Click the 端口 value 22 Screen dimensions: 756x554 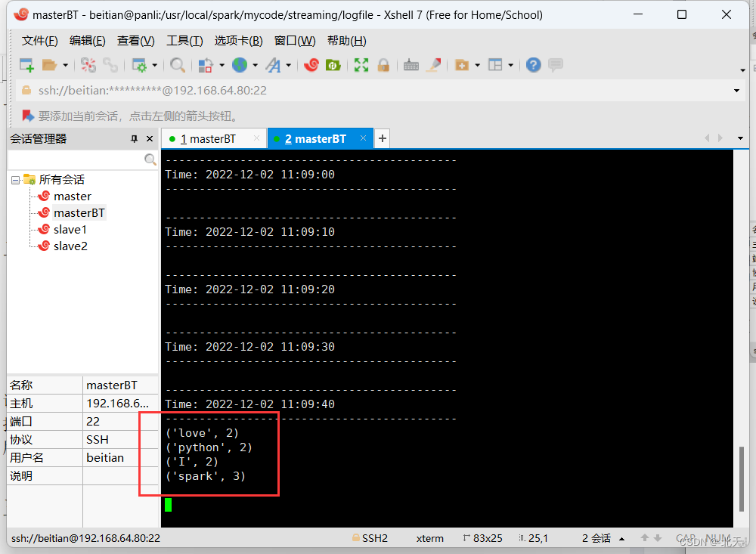[93, 422]
